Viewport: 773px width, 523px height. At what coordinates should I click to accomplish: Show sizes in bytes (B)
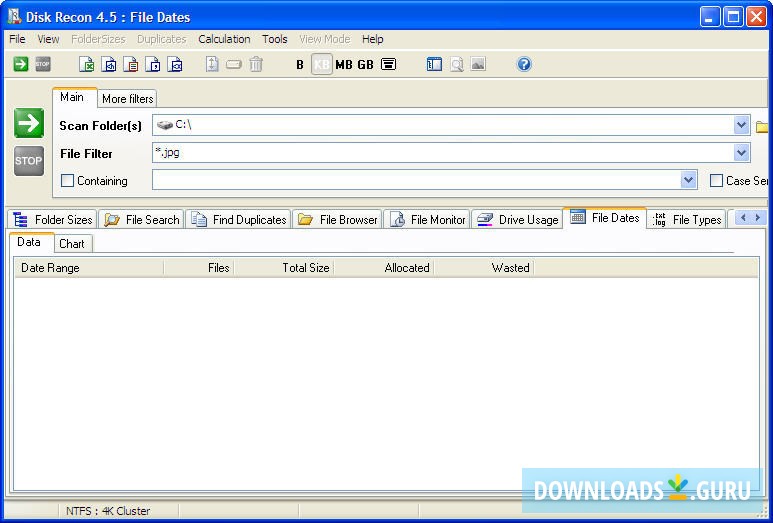pos(300,65)
